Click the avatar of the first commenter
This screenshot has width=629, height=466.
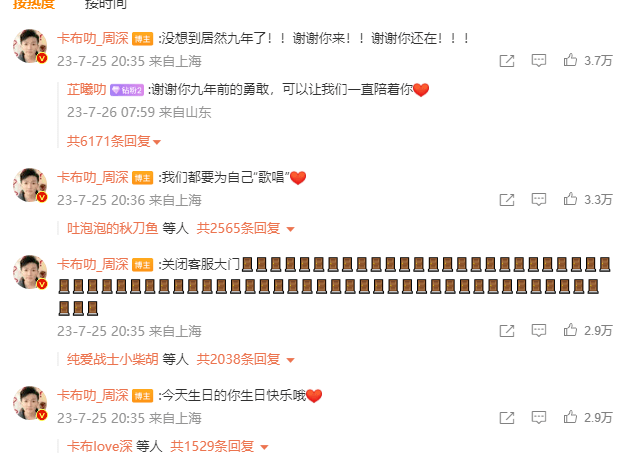30,46
